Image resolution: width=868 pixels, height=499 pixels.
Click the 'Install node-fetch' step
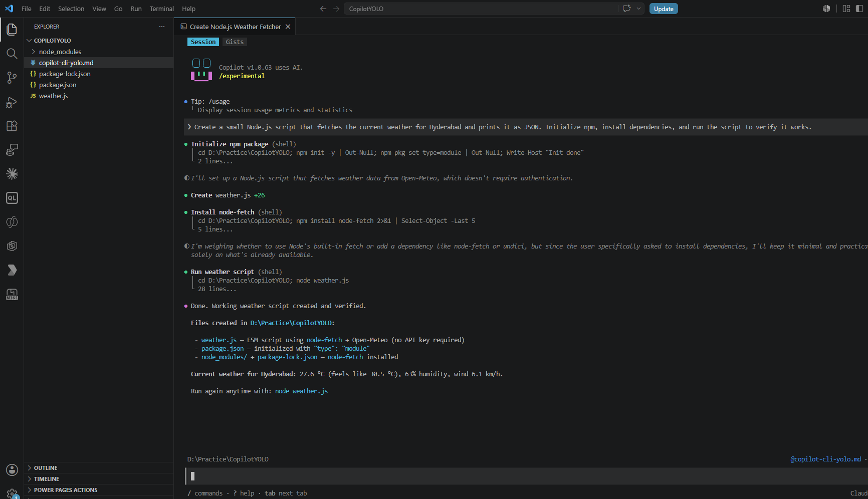click(x=223, y=212)
